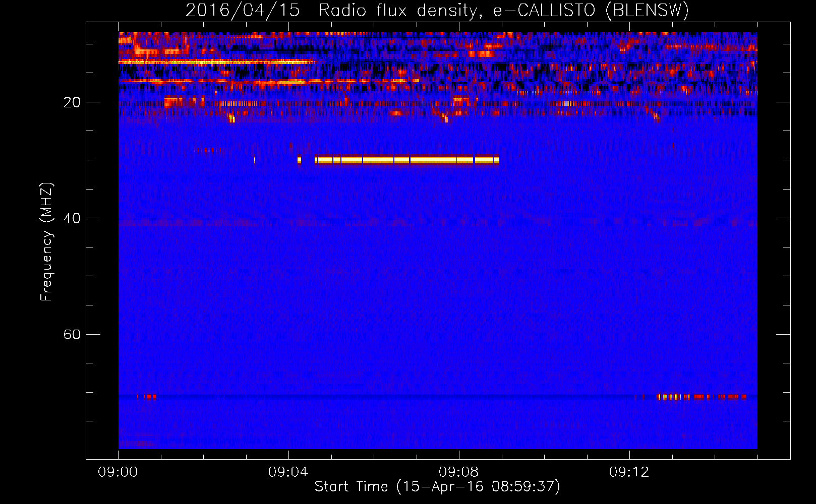Click the "20" frequency tick label
The image size is (816, 504).
pos(72,102)
